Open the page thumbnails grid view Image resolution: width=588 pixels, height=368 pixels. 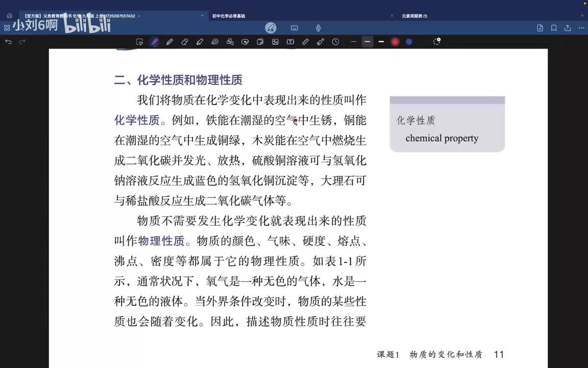(7, 28)
